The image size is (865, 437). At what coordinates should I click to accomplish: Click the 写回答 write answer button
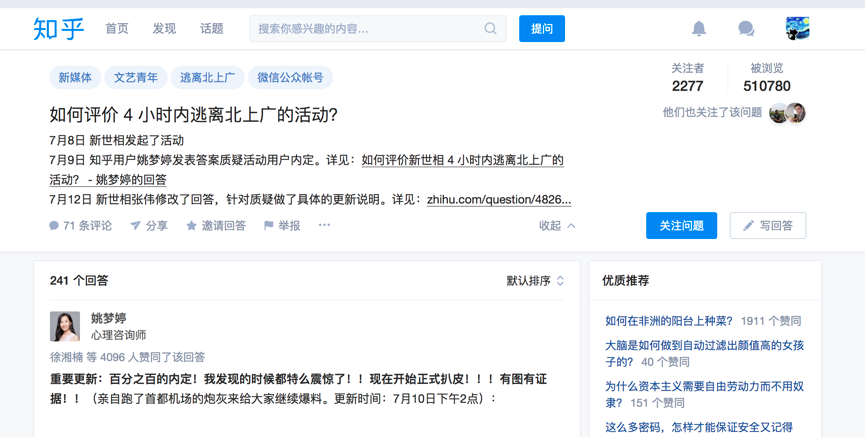(768, 226)
